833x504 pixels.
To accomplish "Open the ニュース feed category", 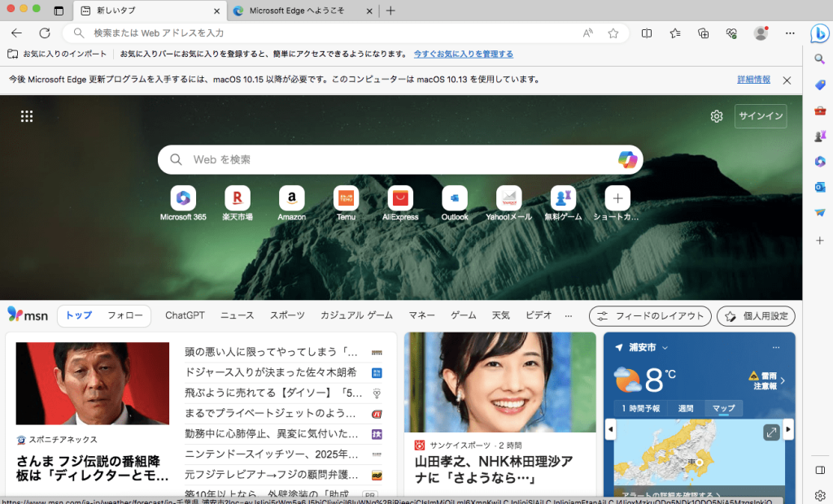I will pos(237,315).
